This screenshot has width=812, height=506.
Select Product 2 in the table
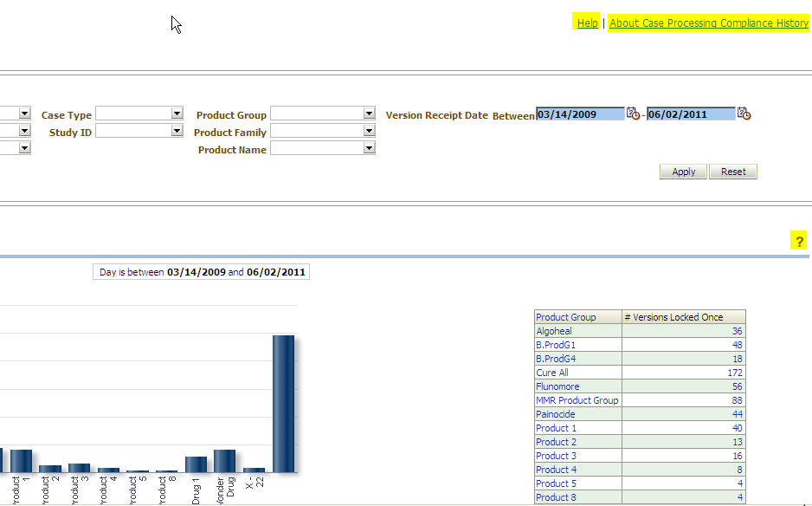click(556, 442)
